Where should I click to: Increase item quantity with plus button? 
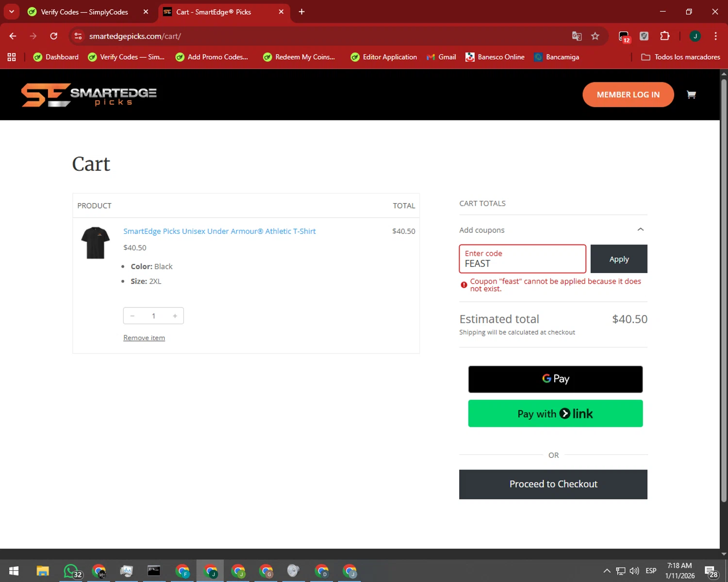coord(175,316)
